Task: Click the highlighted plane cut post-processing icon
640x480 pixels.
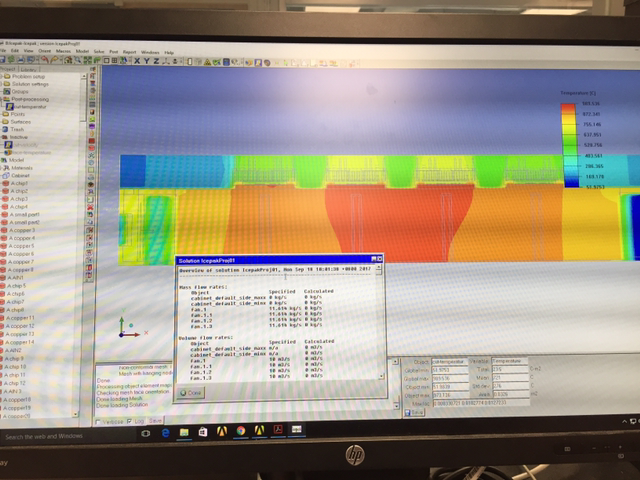Action: click(x=258, y=62)
